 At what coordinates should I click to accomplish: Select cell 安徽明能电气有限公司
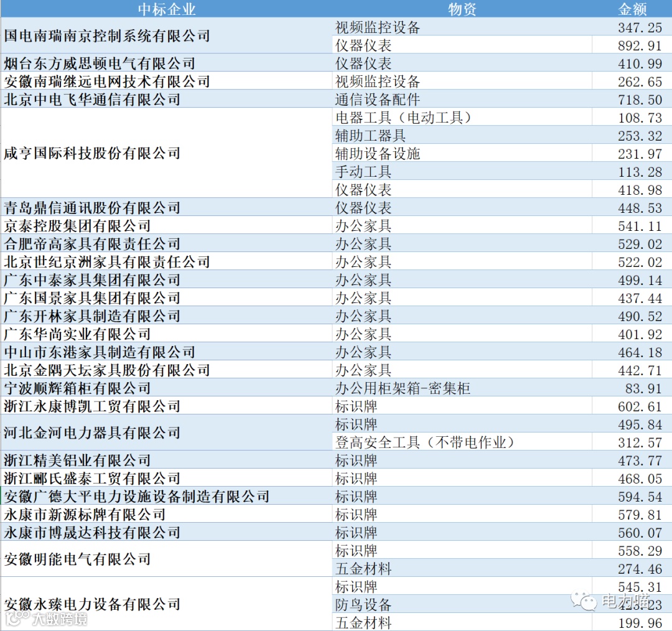coord(166,559)
